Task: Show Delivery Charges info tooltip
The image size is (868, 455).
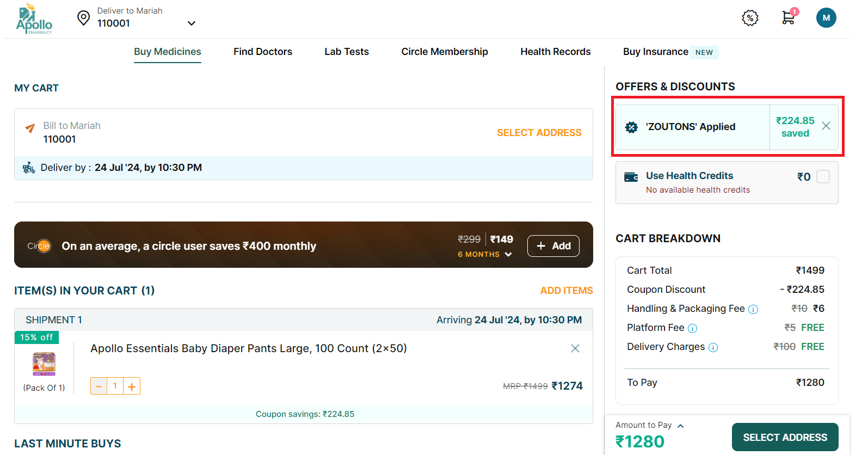Action: (x=713, y=347)
